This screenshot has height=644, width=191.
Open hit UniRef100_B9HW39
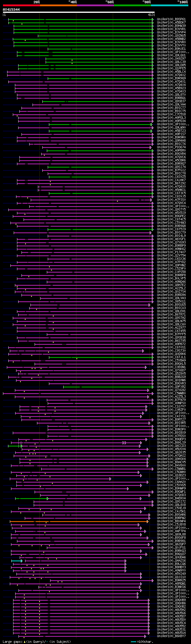coord(171,26)
